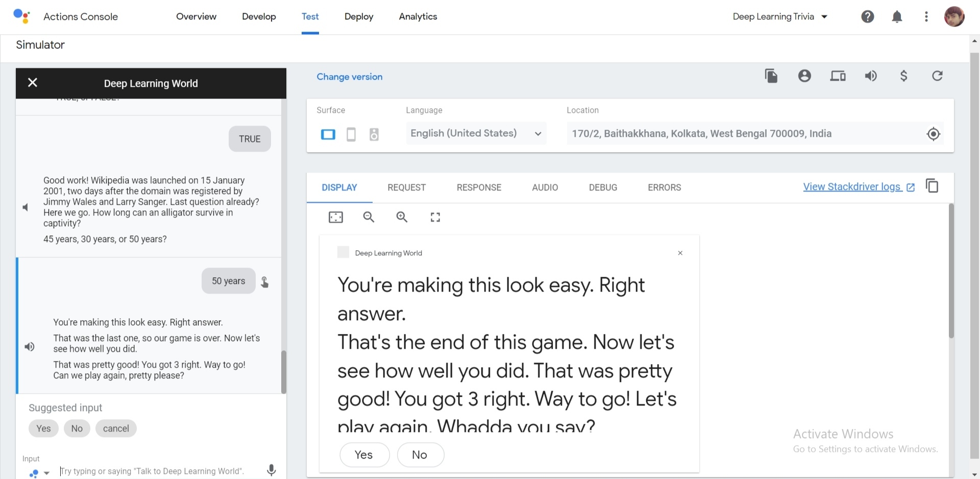Click the use current location target icon
The height and width of the screenshot is (479, 980).
tap(933, 134)
